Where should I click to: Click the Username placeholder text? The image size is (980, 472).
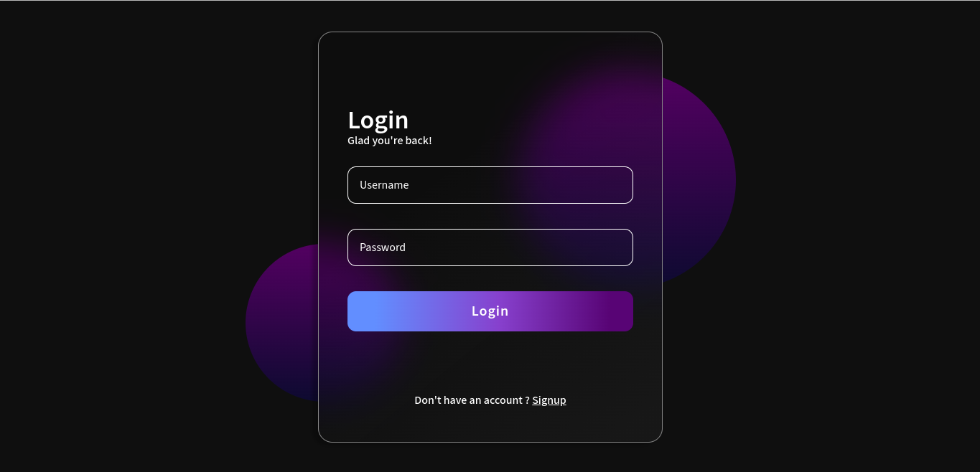pyautogui.click(x=384, y=185)
